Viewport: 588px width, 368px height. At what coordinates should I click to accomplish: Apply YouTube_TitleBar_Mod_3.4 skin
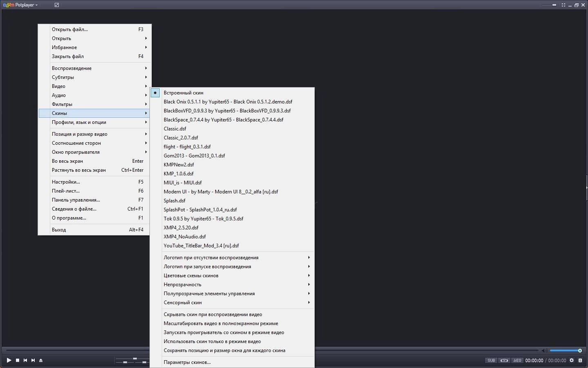pyautogui.click(x=232, y=246)
